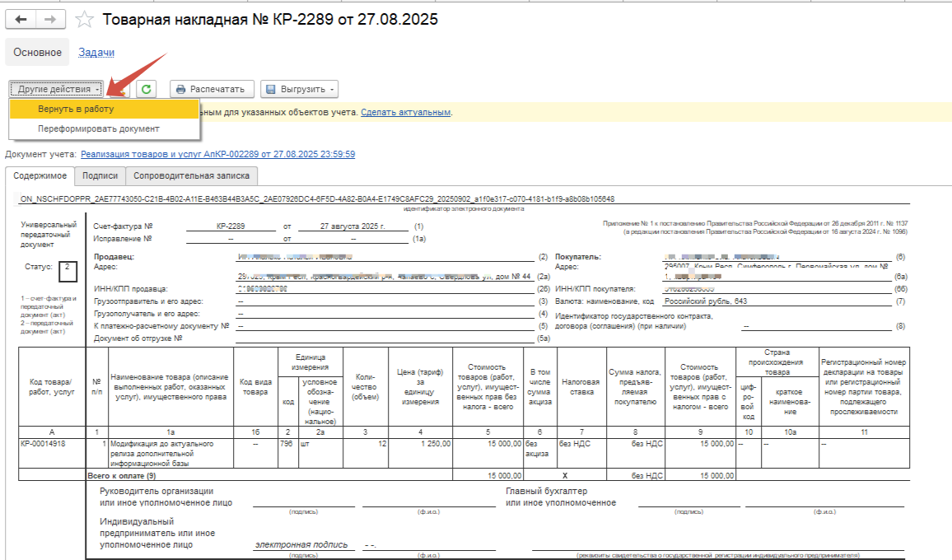Select the Содержимое tab

(x=40, y=175)
